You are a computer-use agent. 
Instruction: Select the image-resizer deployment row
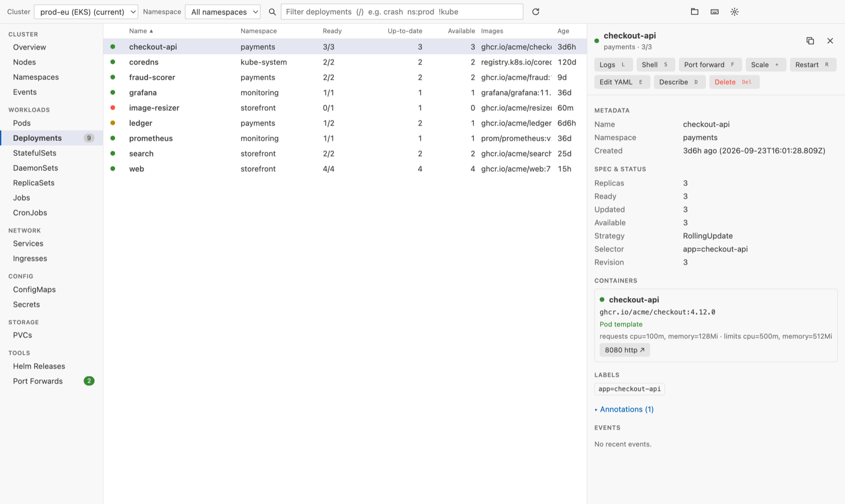click(x=345, y=108)
